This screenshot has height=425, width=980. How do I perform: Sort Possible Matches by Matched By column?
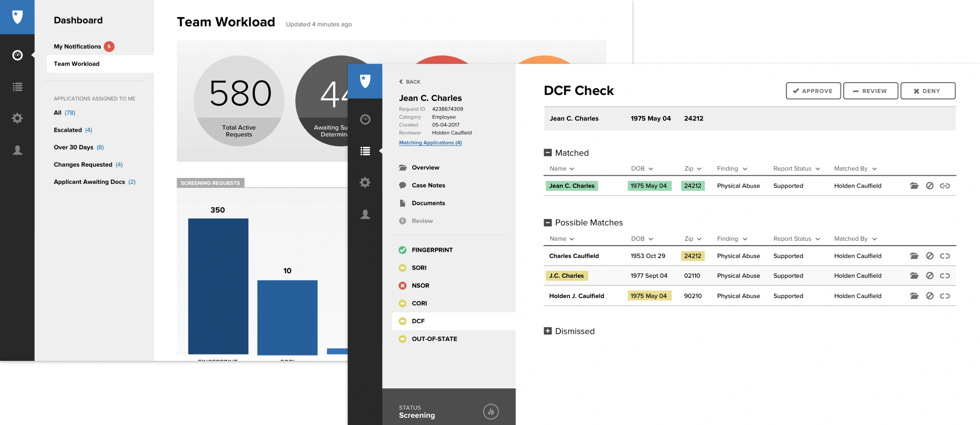pyautogui.click(x=855, y=238)
